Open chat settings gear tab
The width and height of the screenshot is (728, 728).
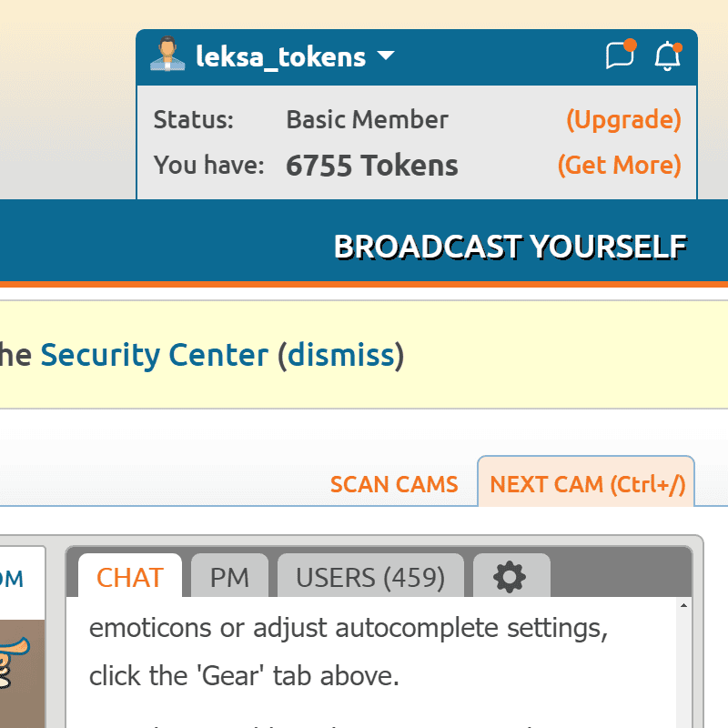pos(511,577)
